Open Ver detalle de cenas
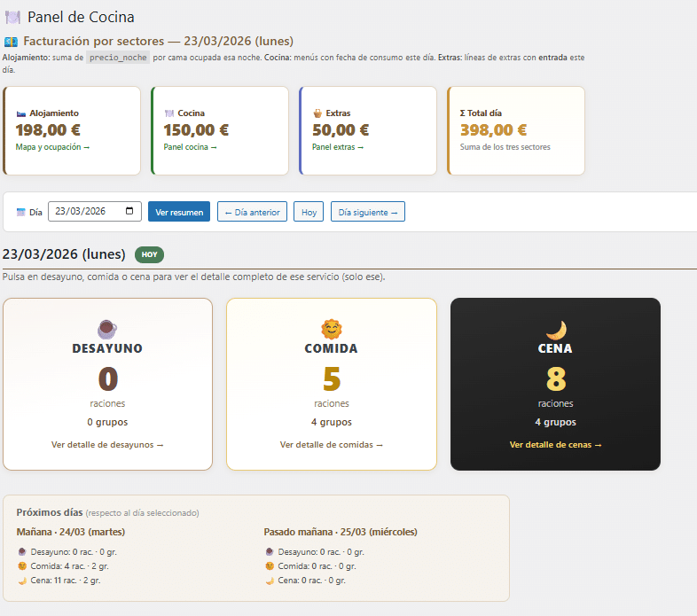This screenshot has height=616, width=697. [x=555, y=445]
